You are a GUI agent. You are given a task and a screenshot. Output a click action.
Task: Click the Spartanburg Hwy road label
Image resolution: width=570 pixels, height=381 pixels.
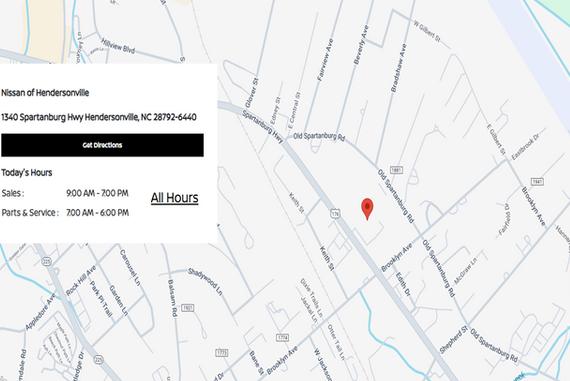262,126
